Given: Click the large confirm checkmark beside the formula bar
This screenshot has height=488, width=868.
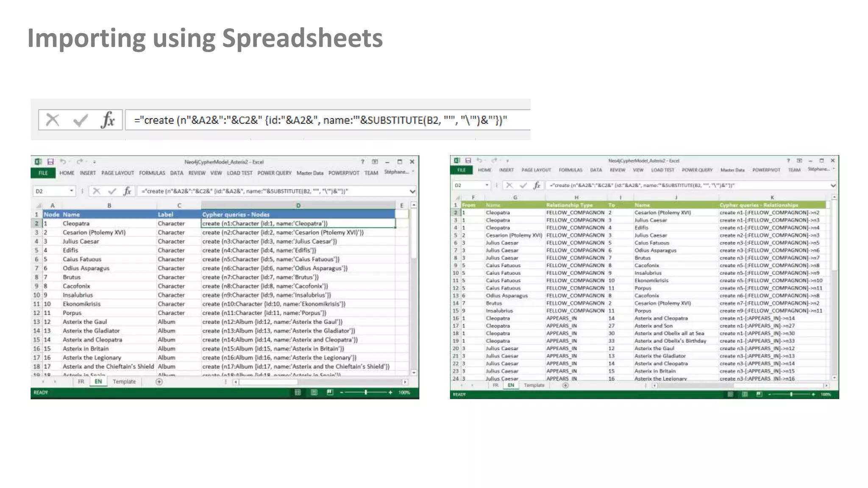Looking at the screenshot, I should (81, 120).
